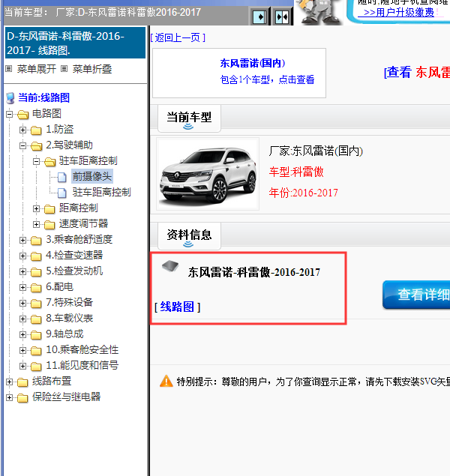Open the 线路图 link in 资料信息
The width and height of the screenshot is (450, 476).
point(177,307)
